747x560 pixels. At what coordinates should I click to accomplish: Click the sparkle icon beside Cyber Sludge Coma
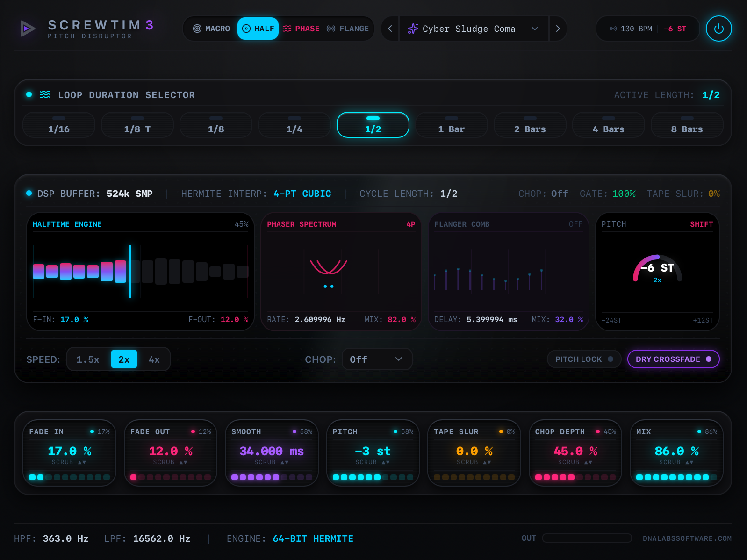tap(413, 29)
